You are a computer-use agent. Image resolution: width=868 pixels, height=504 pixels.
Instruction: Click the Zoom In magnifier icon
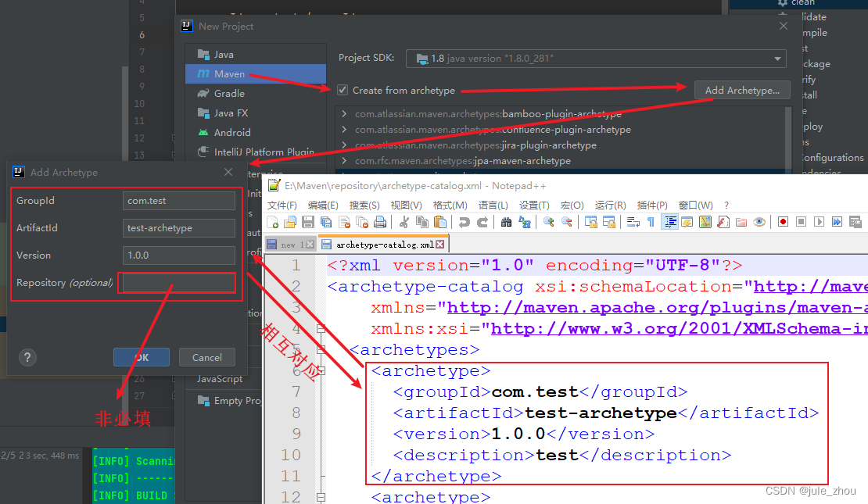pos(549,223)
